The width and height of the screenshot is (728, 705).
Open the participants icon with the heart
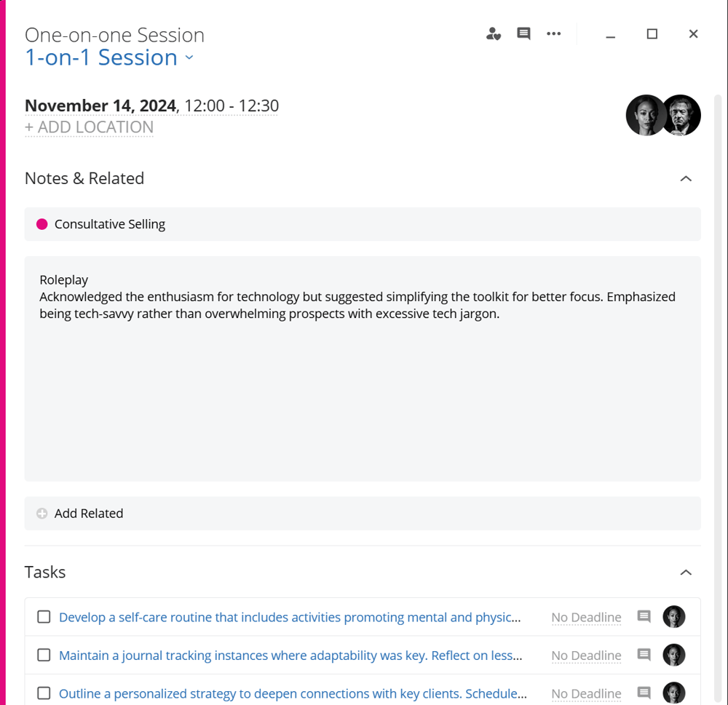493,34
